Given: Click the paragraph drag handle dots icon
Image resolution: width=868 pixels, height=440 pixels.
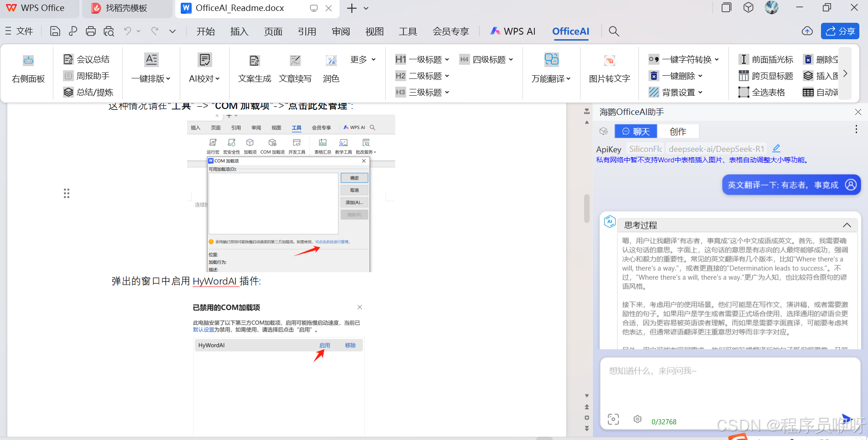Looking at the screenshot, I should point(67,193).
